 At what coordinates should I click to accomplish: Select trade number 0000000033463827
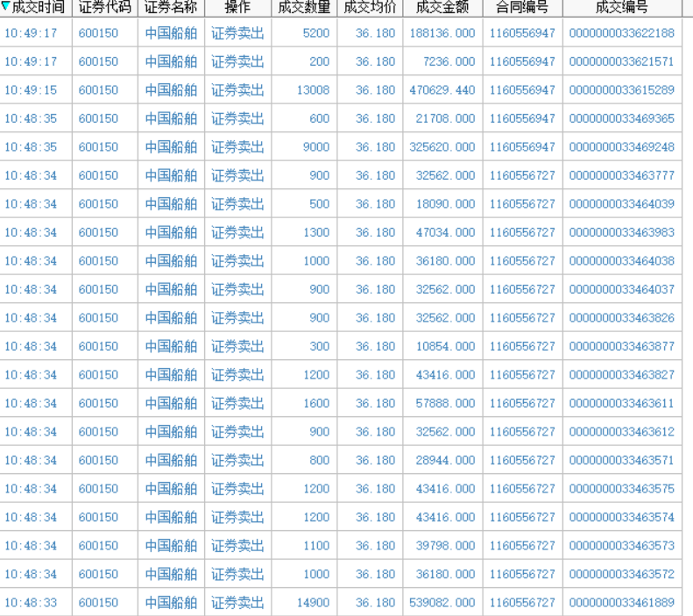pos(622,375)
